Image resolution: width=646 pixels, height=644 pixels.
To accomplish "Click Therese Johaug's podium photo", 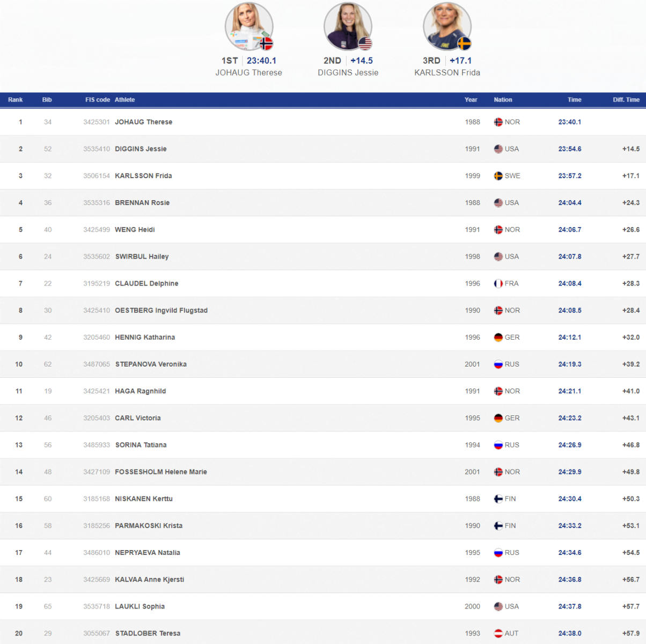I will click(x=248, y=27).
